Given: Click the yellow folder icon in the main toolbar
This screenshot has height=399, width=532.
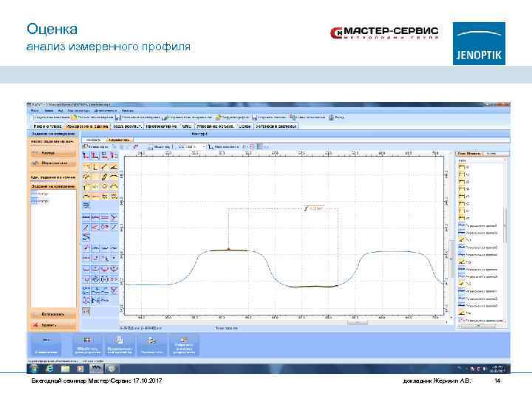Looking at the screenshot, I should coord(74,117).
